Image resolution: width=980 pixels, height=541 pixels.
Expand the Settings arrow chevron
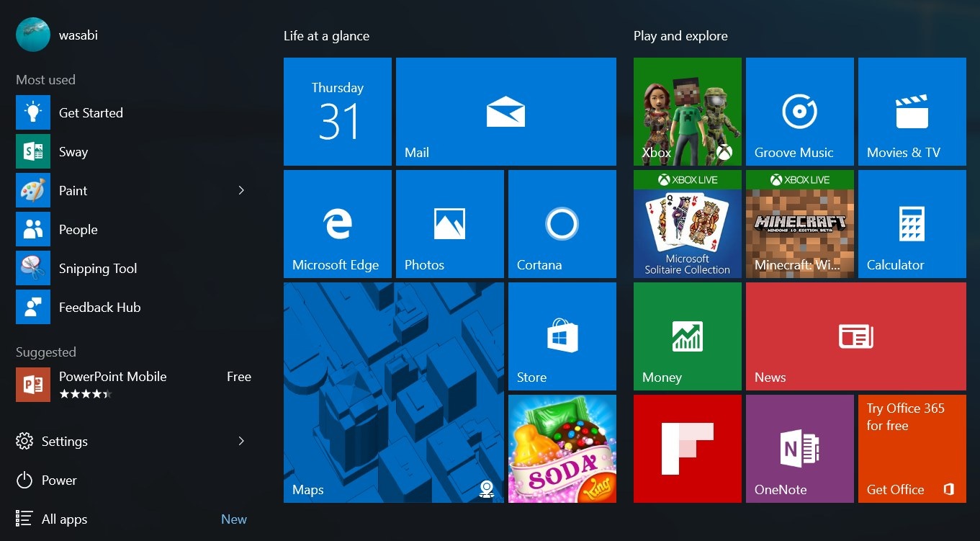point(241,441)
